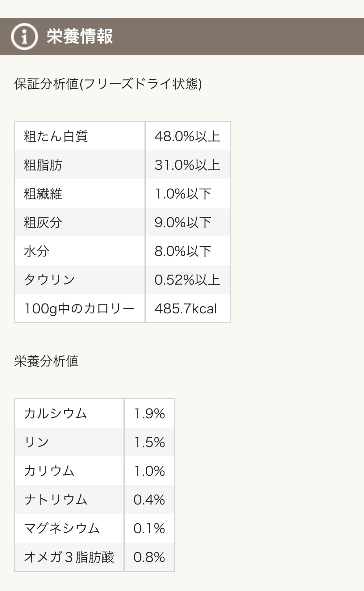
Task: Click the 粗たん白質 row label
Action: click(56, 136)
